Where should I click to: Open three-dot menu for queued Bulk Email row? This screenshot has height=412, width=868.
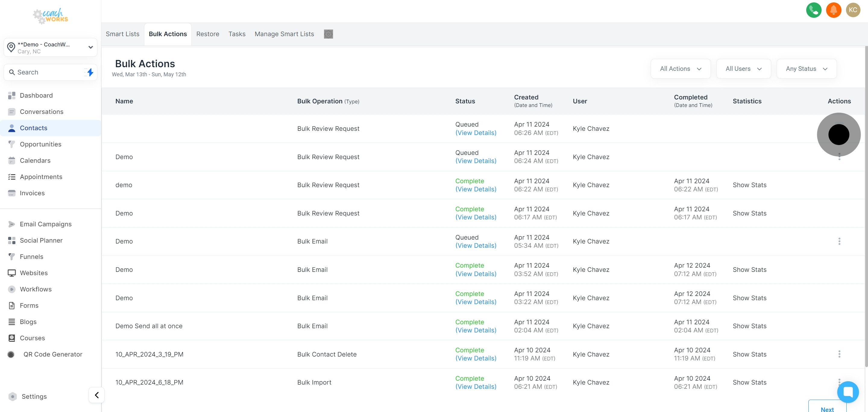839,241
